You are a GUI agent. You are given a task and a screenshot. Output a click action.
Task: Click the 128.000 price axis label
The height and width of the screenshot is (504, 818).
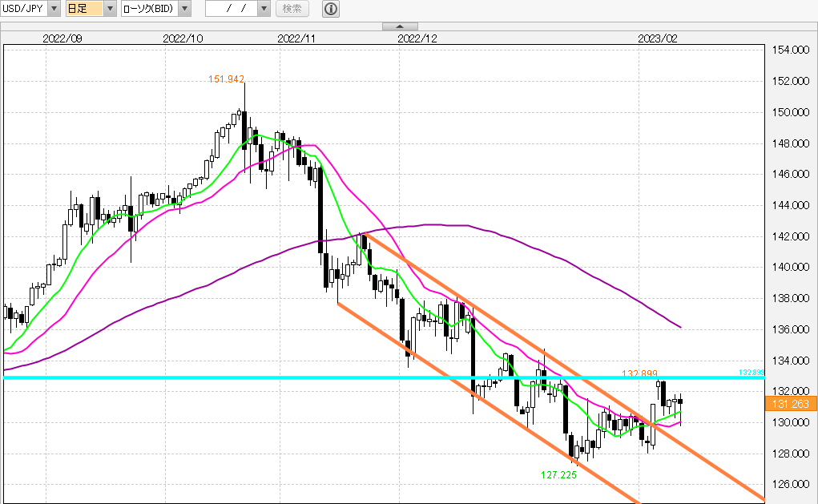(790, 454)
